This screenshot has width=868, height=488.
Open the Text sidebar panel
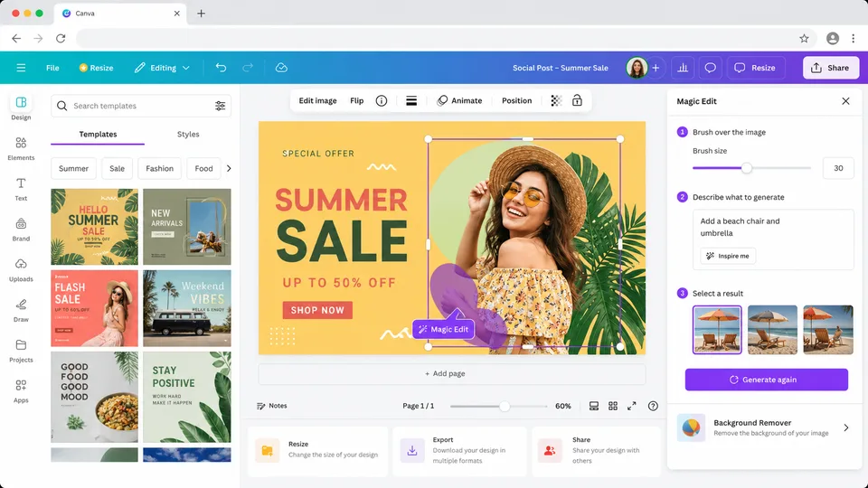[21, 189]
